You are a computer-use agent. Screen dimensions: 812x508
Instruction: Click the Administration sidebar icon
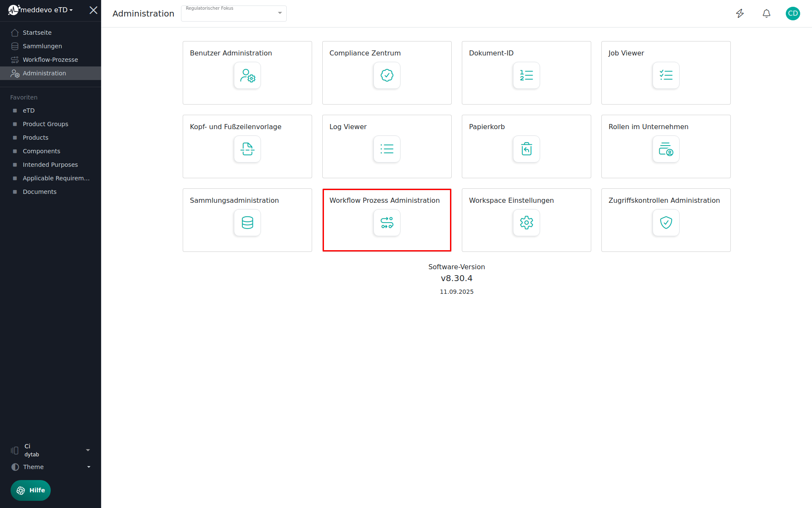click(15, 73)
